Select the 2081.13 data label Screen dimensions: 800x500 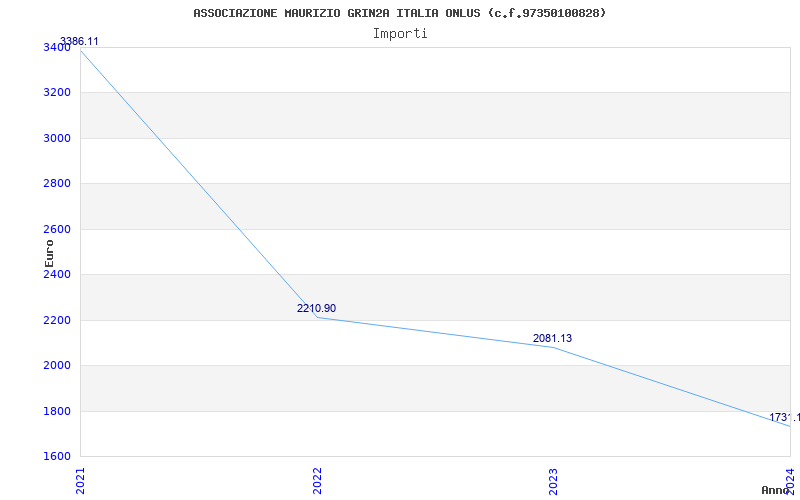click(x=553, y=338)
